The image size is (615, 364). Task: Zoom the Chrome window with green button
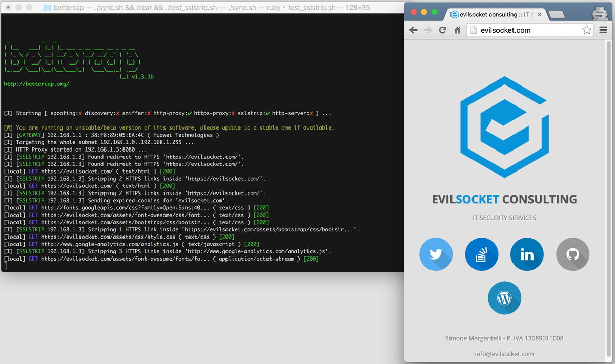[x=435, y=12]
